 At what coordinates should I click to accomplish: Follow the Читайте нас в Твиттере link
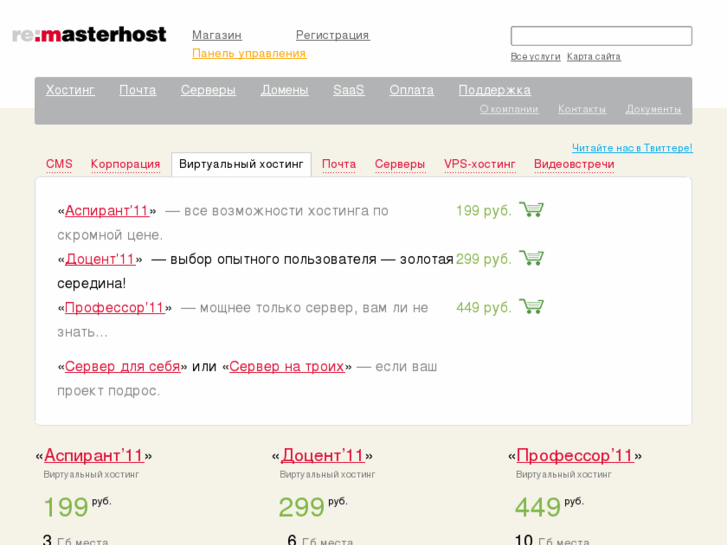pyautogui.click(x=632, y=148)
